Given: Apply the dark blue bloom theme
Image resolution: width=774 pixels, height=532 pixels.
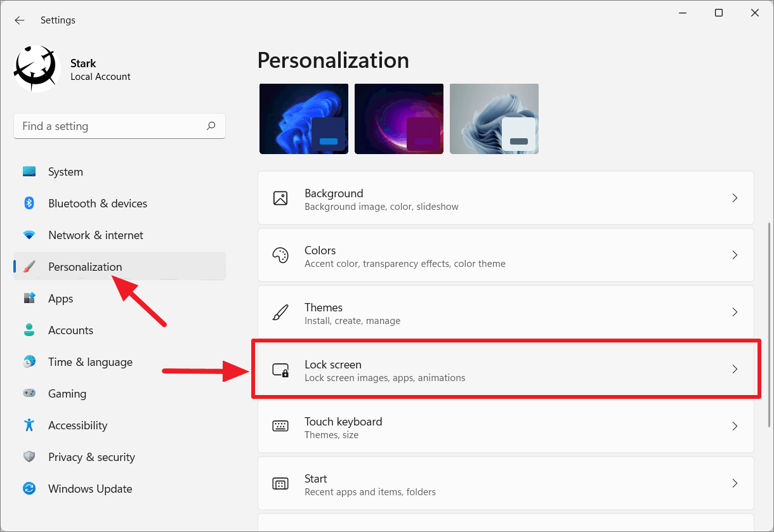Looking at the screenshot, I should click(x=304, y=119).
